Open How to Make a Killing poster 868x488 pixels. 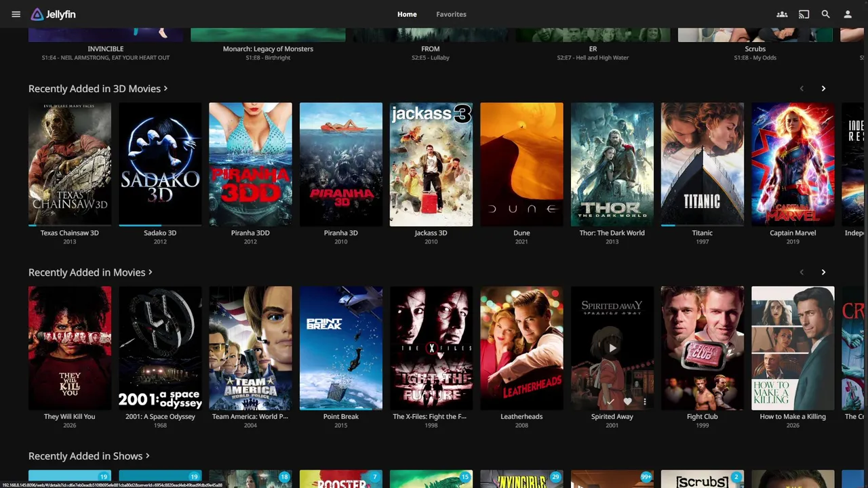coord(793,348)
